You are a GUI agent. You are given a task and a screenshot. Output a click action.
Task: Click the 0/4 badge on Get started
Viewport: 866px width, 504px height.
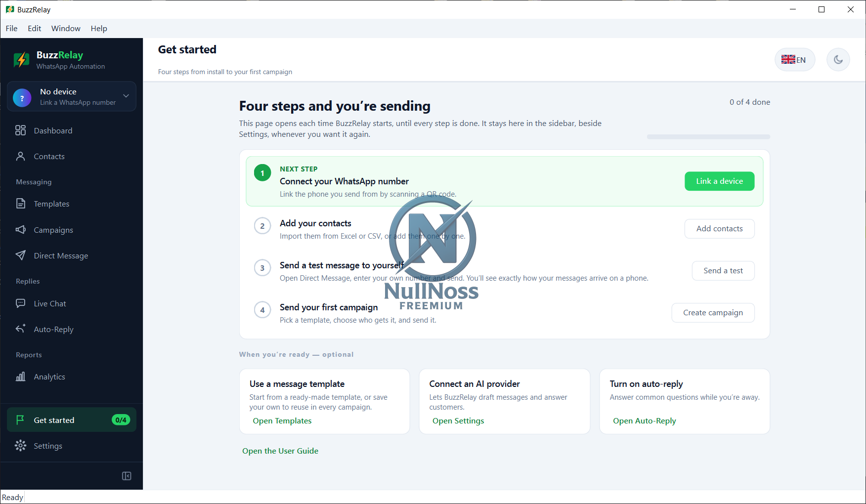click(121, 420)
